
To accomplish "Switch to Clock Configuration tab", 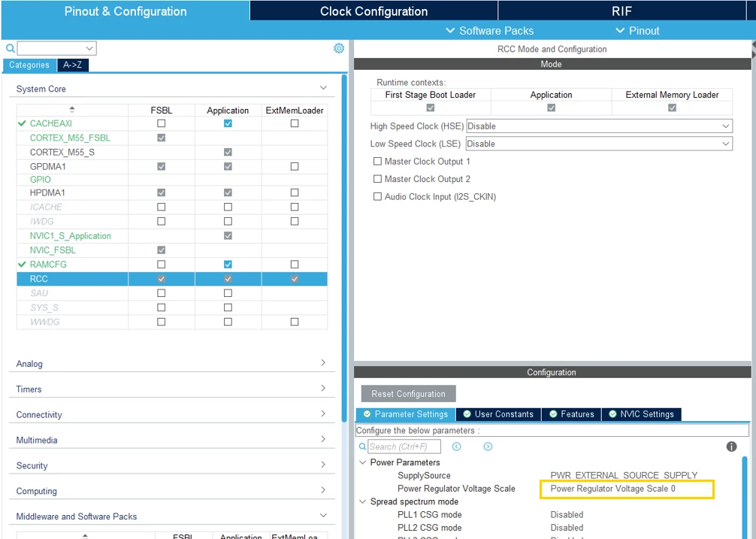I will coord(373,11).
